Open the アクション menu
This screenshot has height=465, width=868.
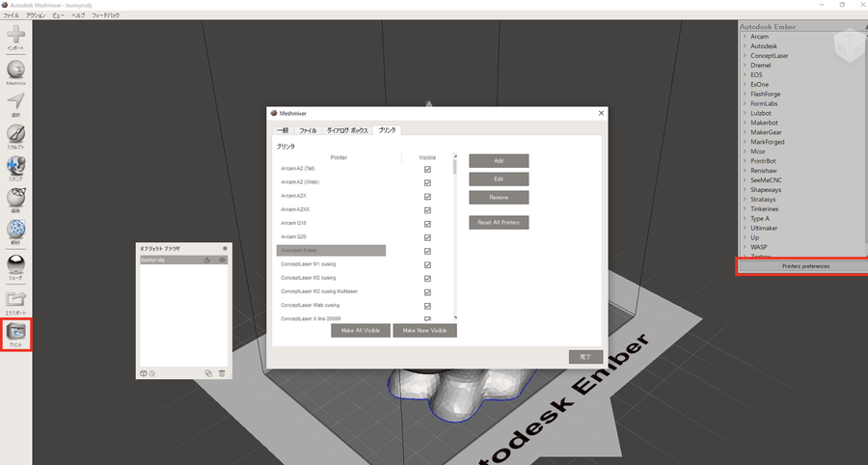pyautogui.click(x=36, y=15)
